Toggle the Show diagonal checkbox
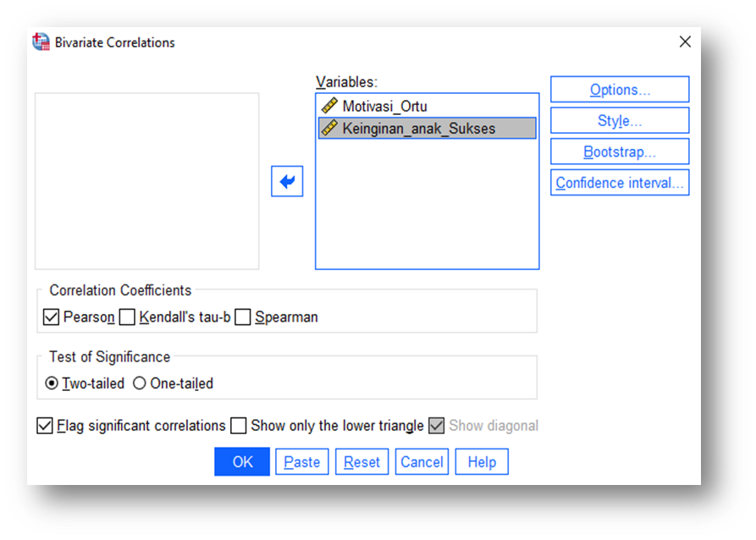The height and width of the screenshot is (540, 756). (x=436, y=426)
